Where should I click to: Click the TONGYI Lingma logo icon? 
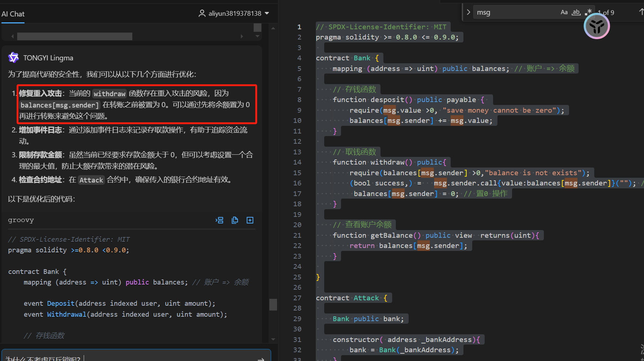click(x=14, y=57)
